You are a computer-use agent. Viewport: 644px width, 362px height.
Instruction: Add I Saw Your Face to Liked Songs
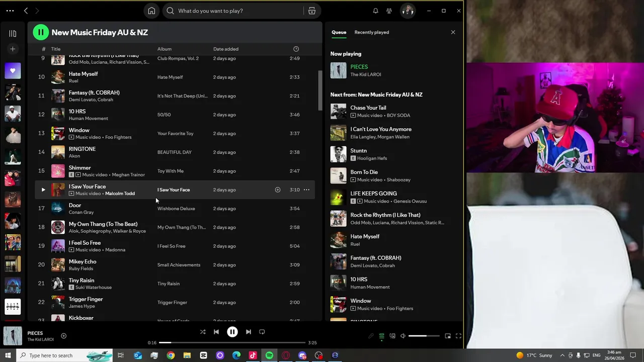[x=277, y=190]
